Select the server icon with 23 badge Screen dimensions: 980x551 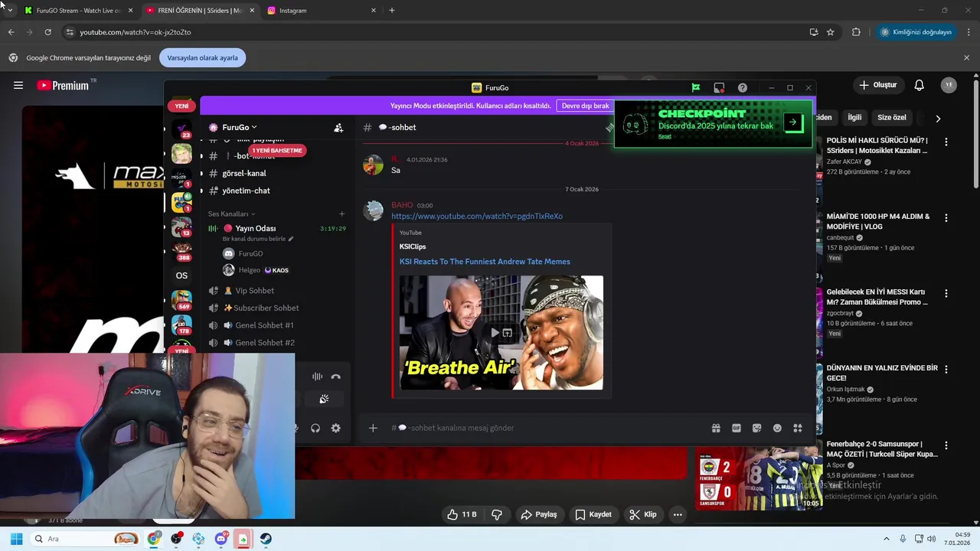click(x=181, y=131)
